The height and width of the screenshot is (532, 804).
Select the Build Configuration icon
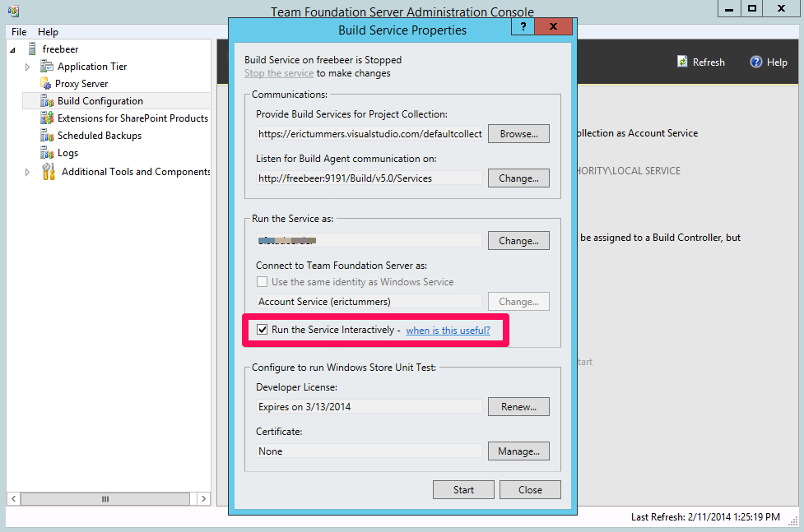(x=47, y=101)
